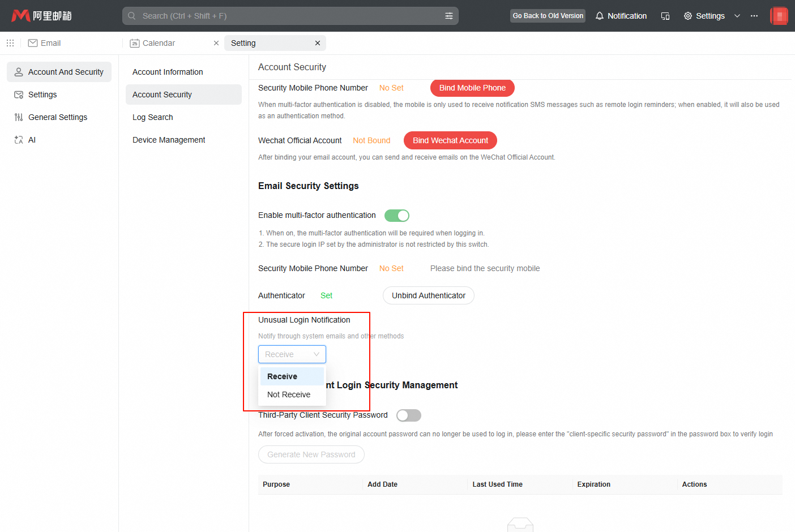
Task: Expand the chevron next to Settings
Action: (737, 16)
